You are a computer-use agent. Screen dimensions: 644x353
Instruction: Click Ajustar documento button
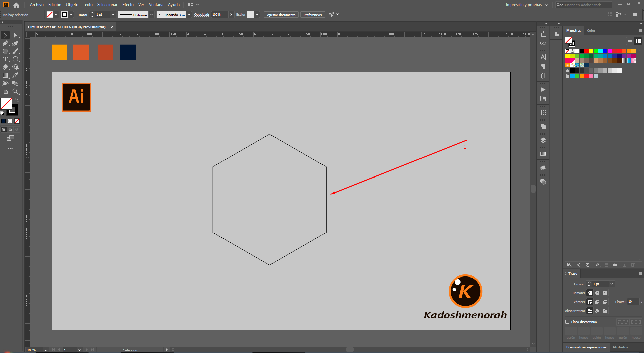click(281, 15)
